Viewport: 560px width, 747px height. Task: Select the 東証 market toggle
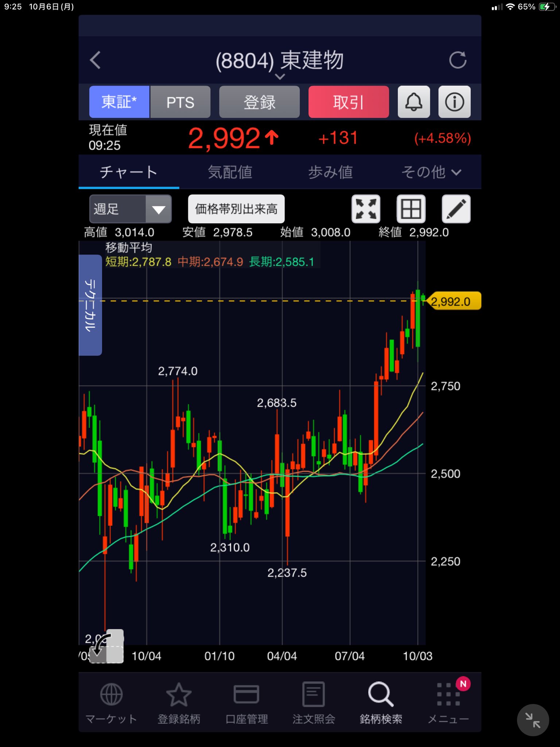119,102
